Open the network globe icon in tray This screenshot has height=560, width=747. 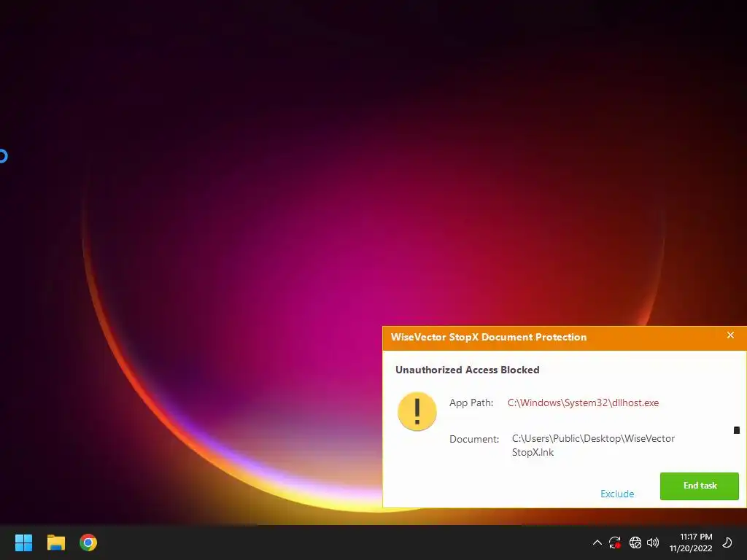635,542
